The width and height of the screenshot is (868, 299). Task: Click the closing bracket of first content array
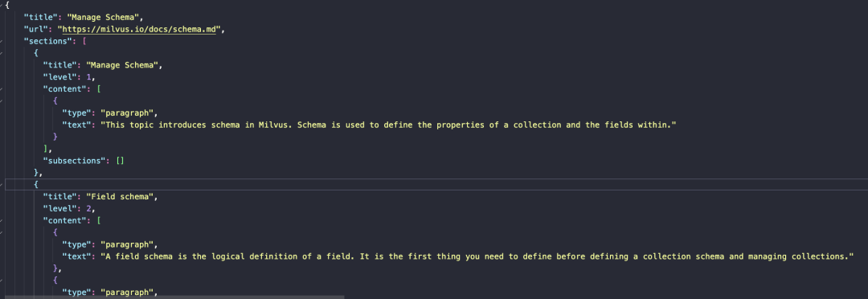tap(45, 149)
